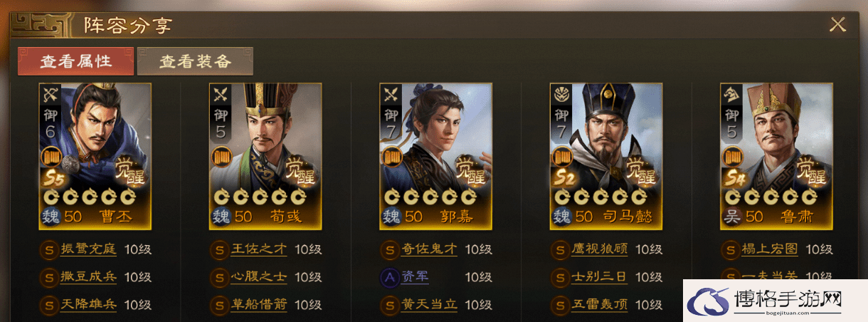This screenshot has height=322, width=868.
Task: Open skill 黄天当立 details
Action: (430, 304)
